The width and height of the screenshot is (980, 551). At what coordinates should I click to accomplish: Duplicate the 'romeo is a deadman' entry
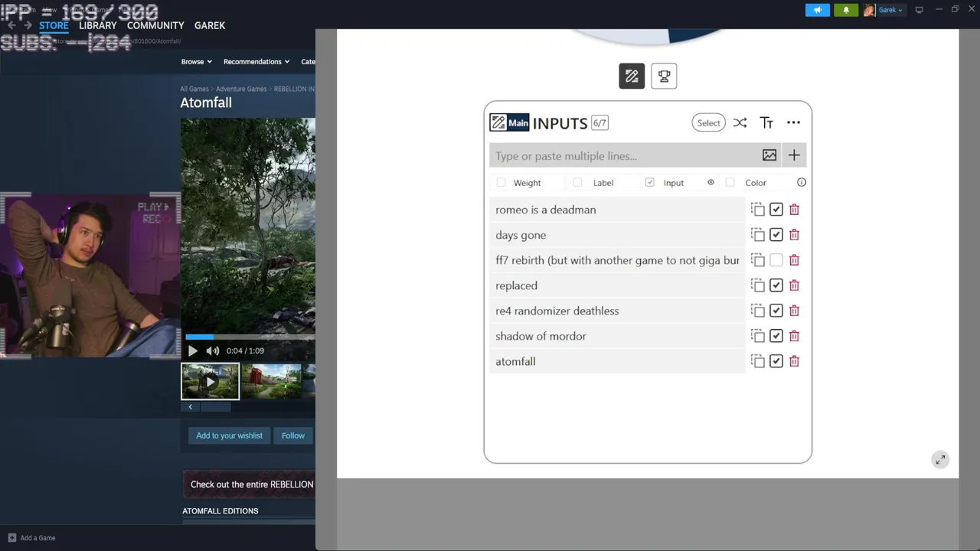pos(757,209)
